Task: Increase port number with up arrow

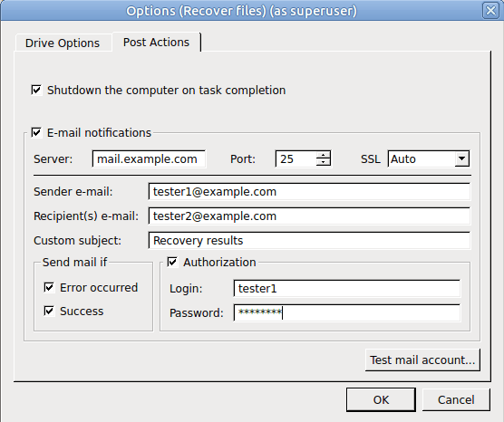Action: point(323,155)
